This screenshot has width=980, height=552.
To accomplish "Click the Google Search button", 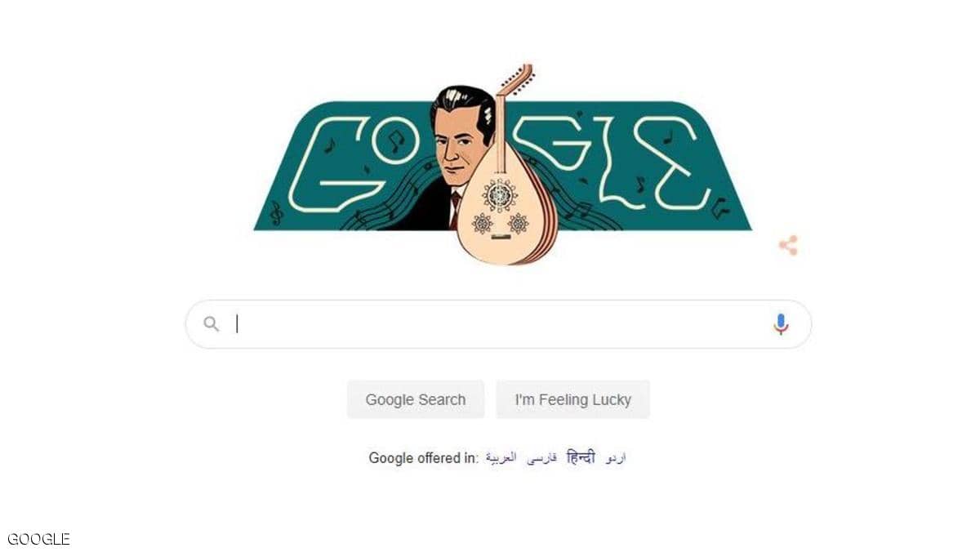I will click(416, 399).
